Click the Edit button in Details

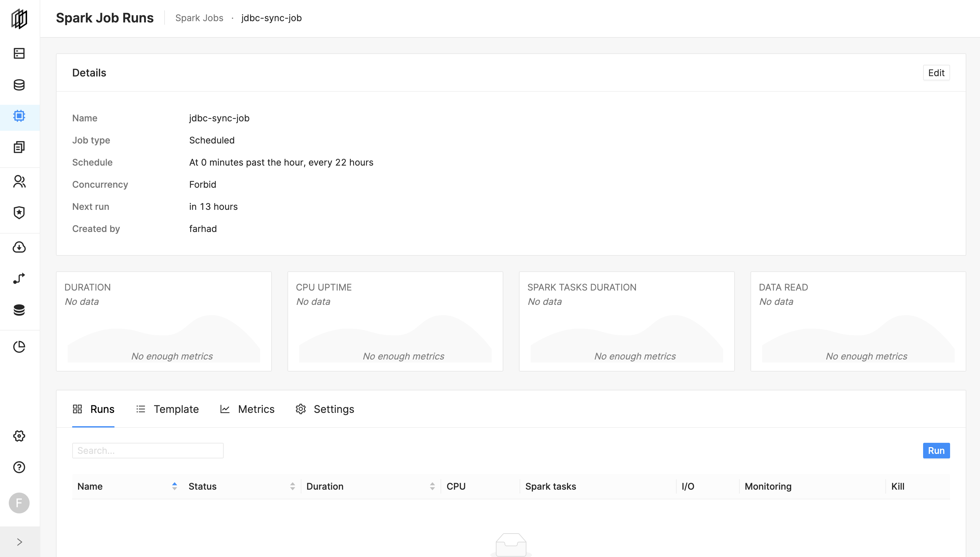tap(936, 73)
